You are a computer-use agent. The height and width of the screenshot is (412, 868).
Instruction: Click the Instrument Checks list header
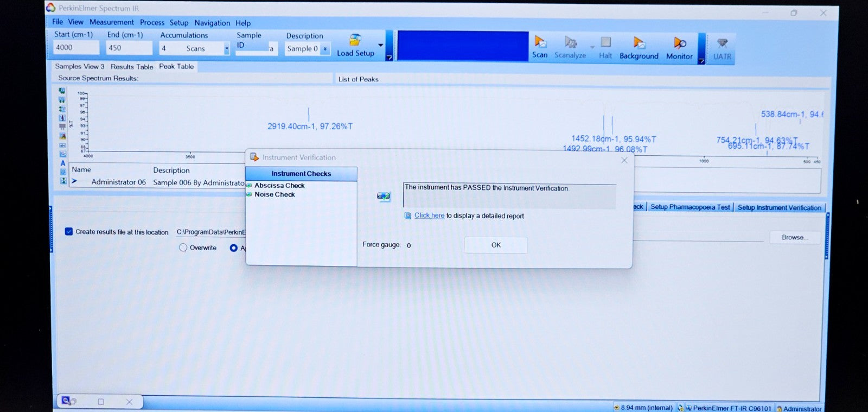point(301,174)
